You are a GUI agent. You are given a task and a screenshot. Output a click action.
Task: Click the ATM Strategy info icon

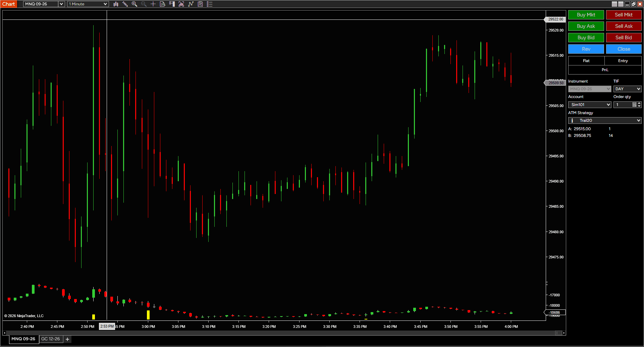[x=572, y=120]
